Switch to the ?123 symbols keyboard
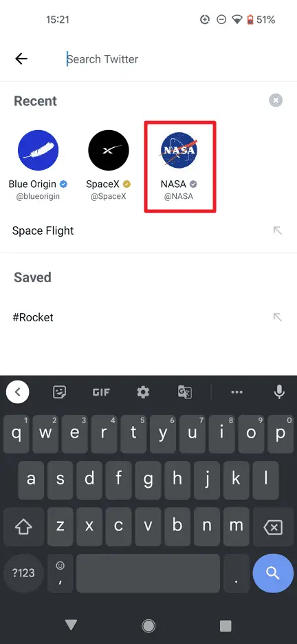Viewport: 297px width, 644px height. point(23,573)
